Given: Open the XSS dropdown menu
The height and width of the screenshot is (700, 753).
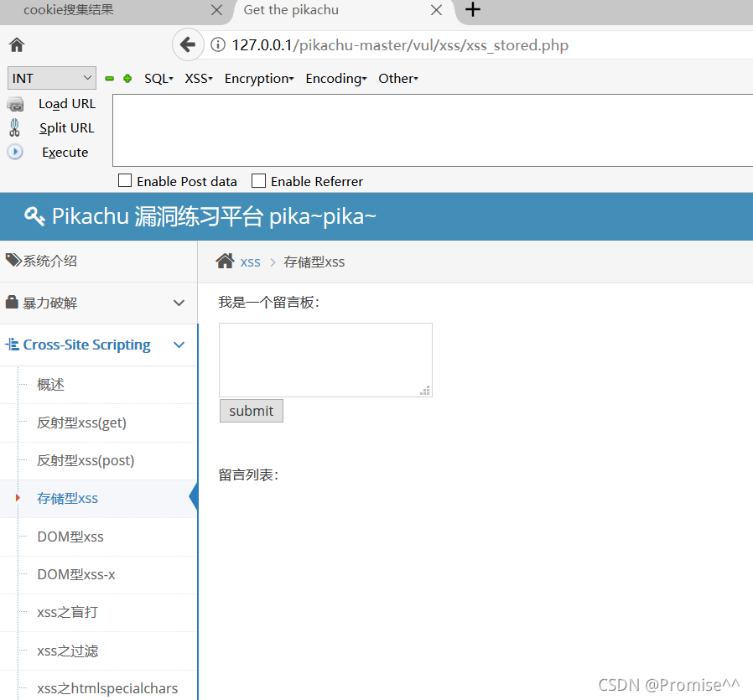Looking at the screenshot, I should (199, 78).
